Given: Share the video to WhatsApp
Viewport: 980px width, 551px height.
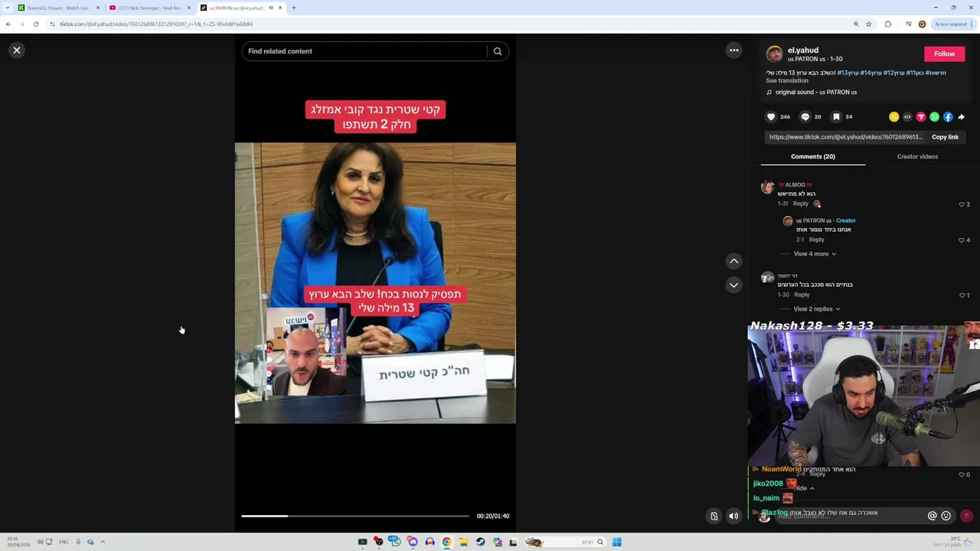Looking at the screenshot, I should 934,117.
